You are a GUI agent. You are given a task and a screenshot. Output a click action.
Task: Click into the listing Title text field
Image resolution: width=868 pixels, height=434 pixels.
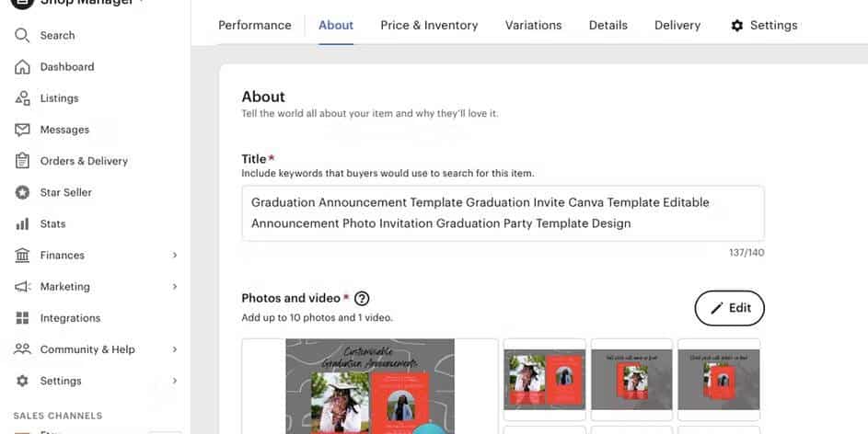pos(503,213)
